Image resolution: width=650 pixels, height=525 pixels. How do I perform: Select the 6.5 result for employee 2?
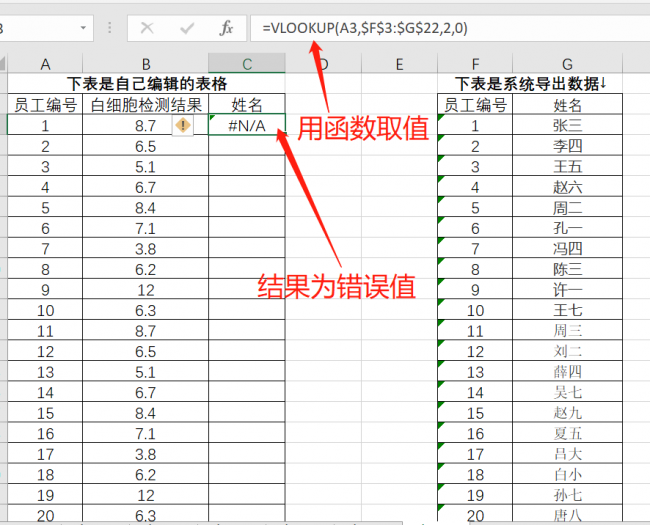[x=146, y=146]
